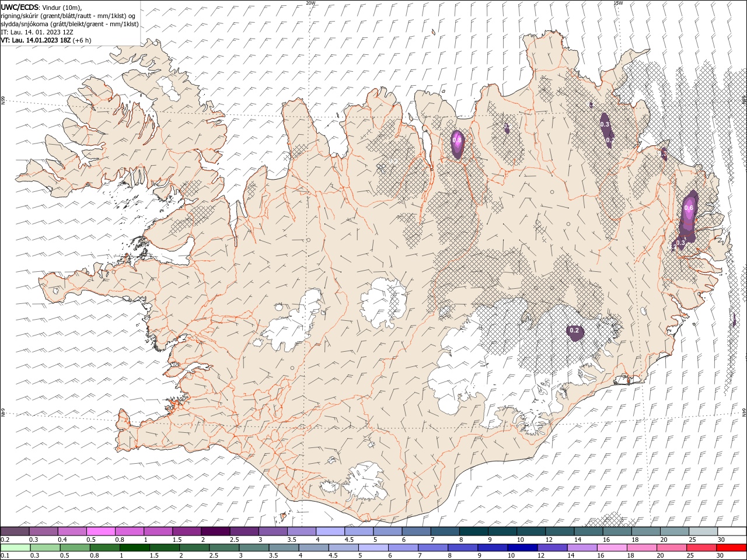Pick the violet 3 swatch, upper legend row
Viewport: 747px width, 560px height.
pyautogui.click(x=273, y=531)
